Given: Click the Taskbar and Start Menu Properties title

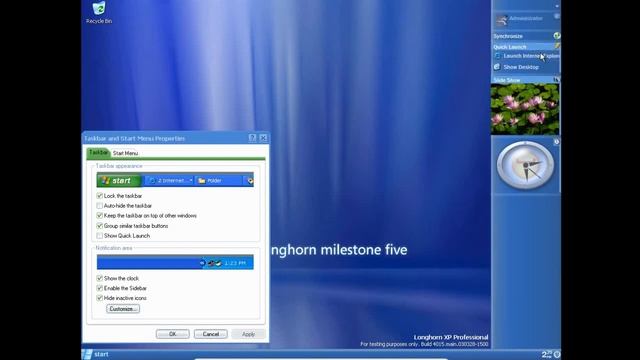Looking at the screenshot, I should pos(134,138).
